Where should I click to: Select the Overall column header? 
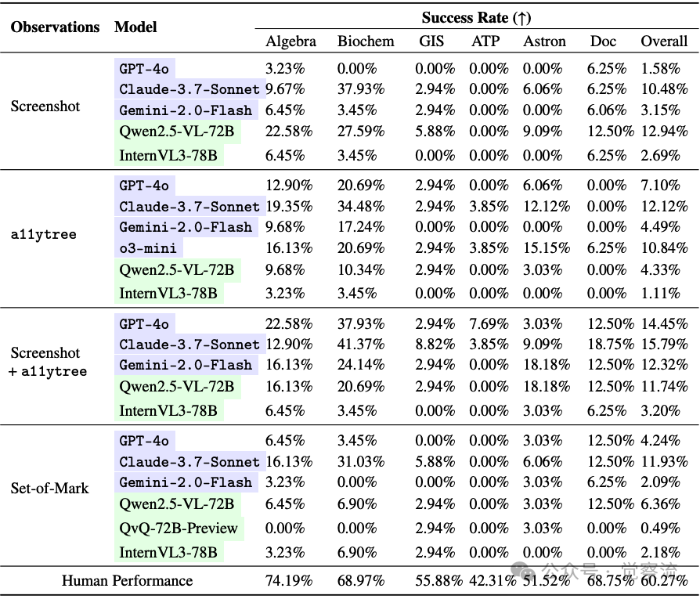(x=664, y=41)
